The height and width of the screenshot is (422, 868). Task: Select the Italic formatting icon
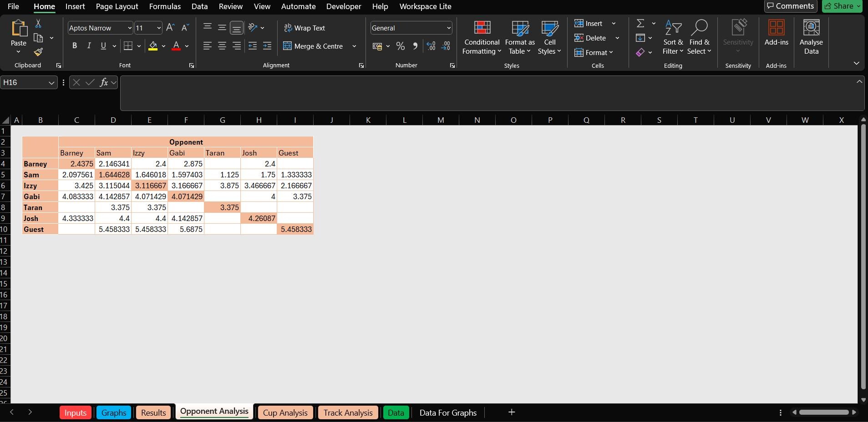(89, 45)
